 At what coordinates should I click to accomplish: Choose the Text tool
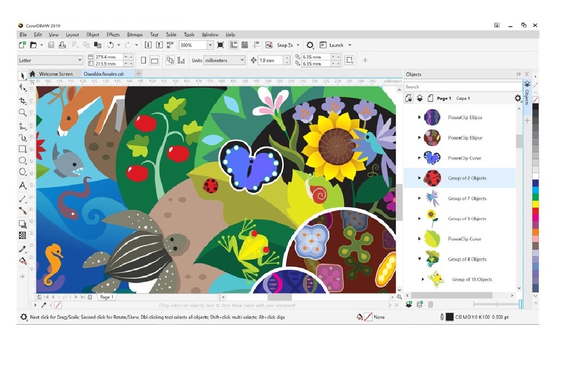click(x=23, y=185)
